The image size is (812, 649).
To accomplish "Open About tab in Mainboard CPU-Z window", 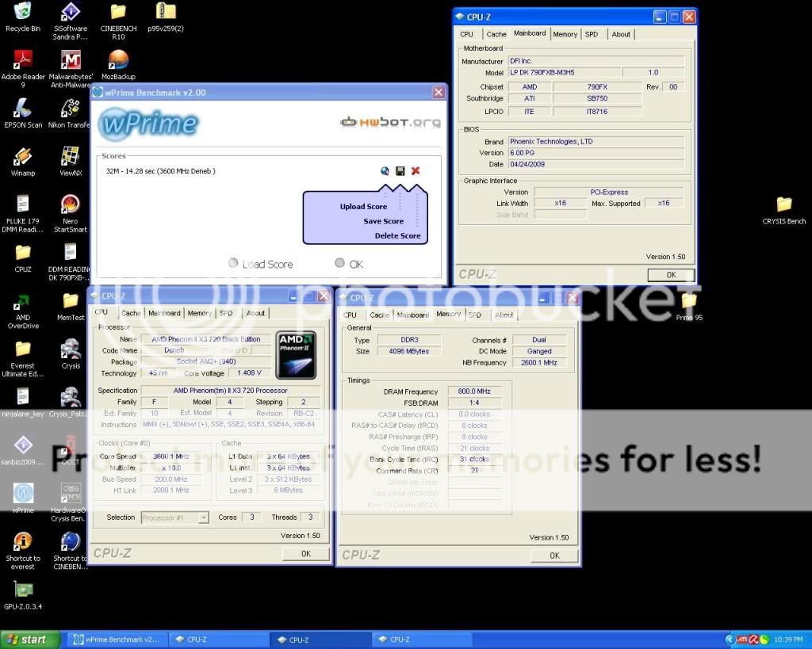I will pos(621,34).
